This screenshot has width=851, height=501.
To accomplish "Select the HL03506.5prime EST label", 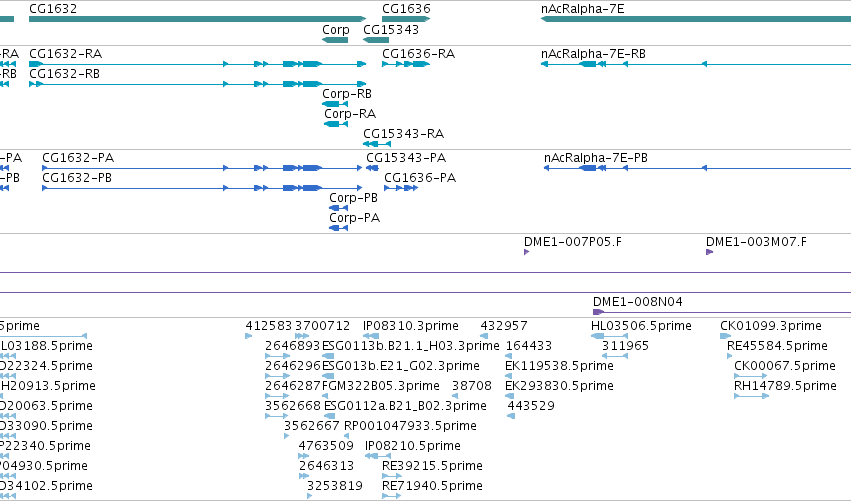I will 641,326.
